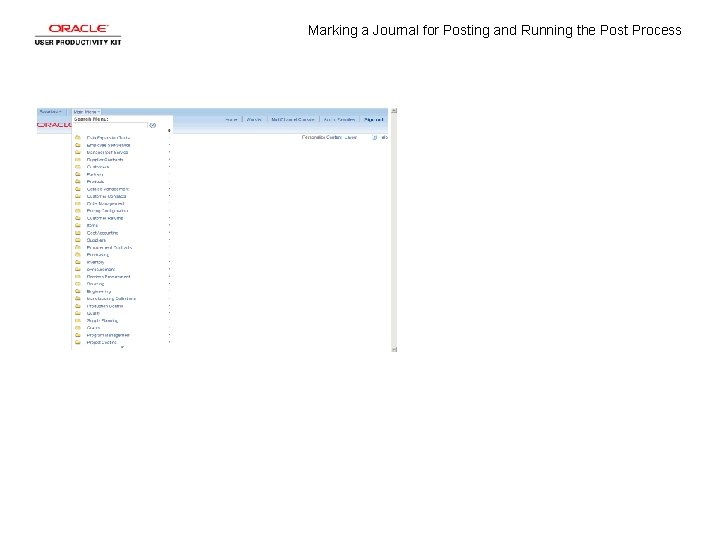The height and width of the screenshot is (540, 720).
Task: Open the MultiChannel Console link
Action: point(292,119)
